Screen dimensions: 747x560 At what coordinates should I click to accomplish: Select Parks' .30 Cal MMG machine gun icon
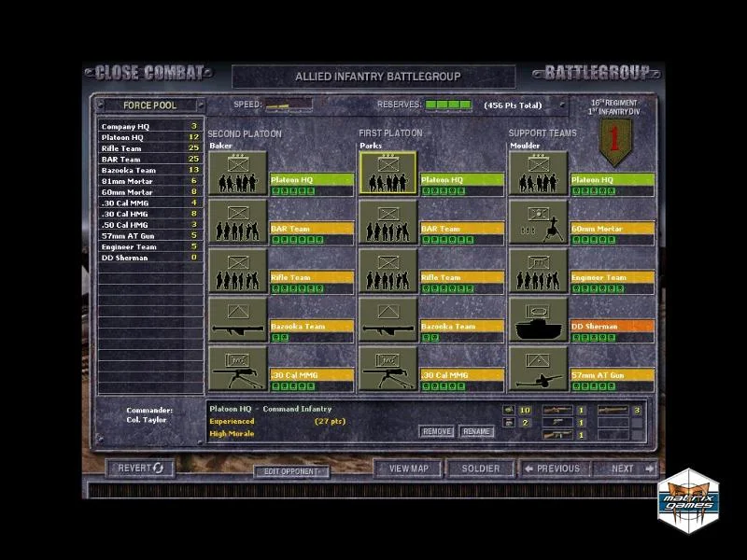pos(389,368)
